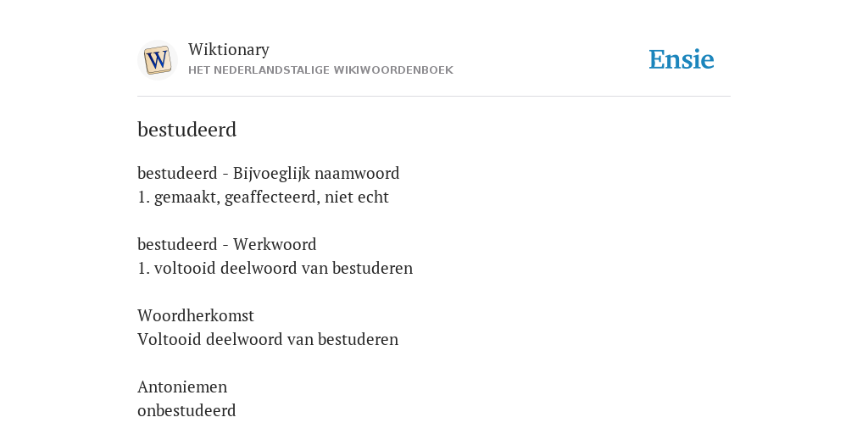Click the Antoniemen section label
868x434 pixels.
tap(182, 387)
